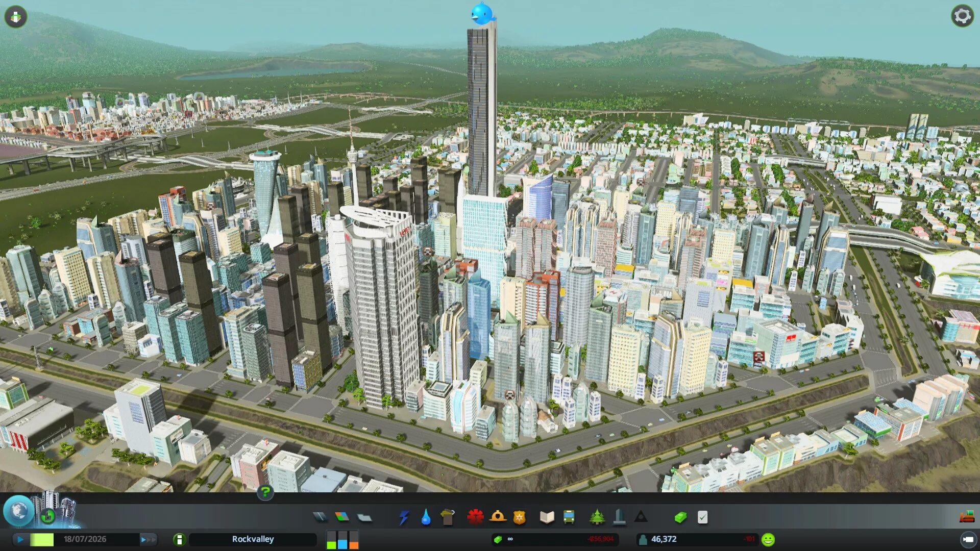Click the Rockvalley city name field

(253, 539)
